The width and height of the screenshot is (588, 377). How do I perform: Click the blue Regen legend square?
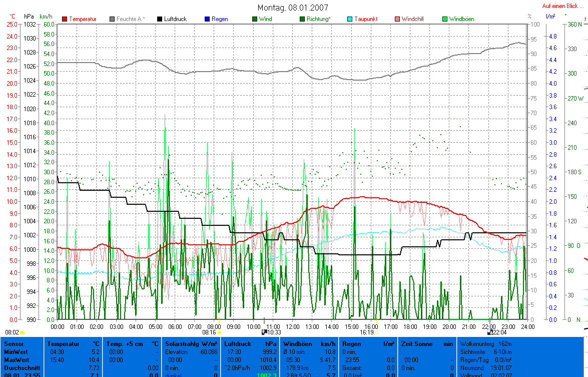207,19
